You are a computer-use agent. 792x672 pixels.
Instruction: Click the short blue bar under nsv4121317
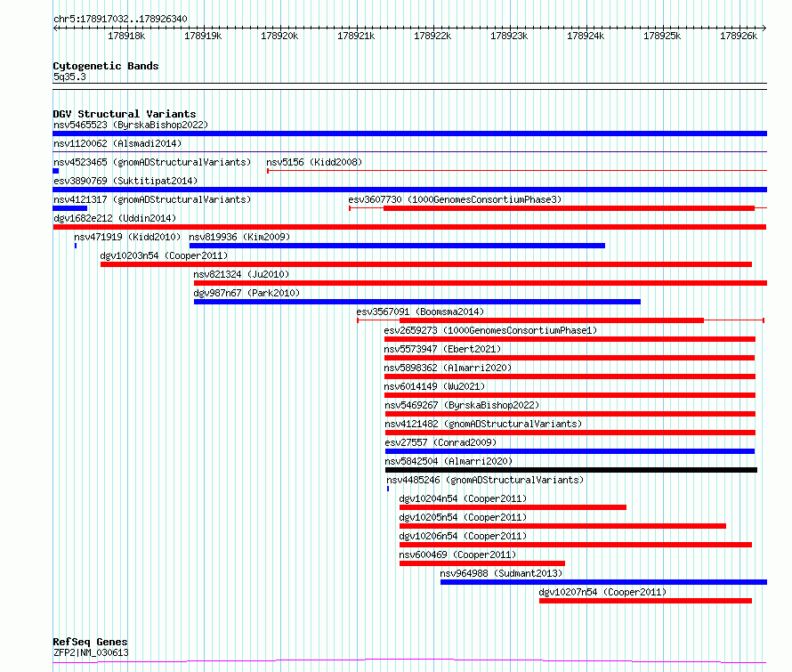point(70,208)
